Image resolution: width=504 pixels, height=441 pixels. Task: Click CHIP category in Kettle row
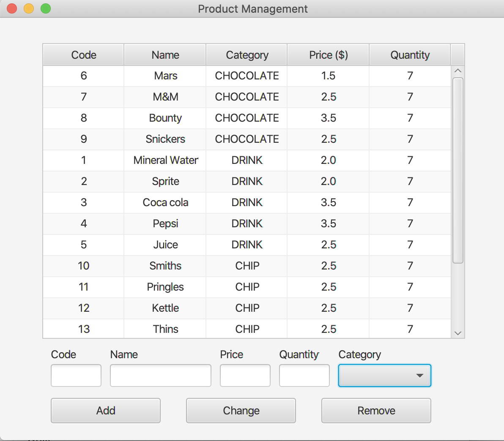point(247,308)
